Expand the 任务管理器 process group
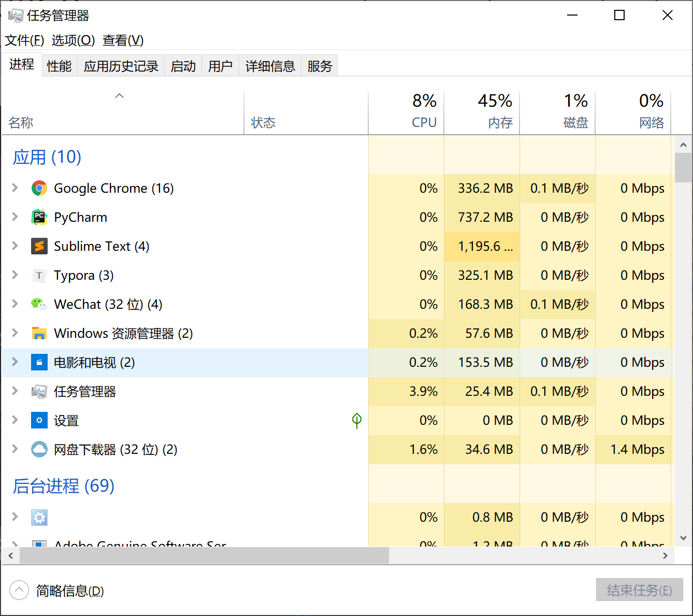Viewport: 693px width, 616px height. [x=15, y=391]
